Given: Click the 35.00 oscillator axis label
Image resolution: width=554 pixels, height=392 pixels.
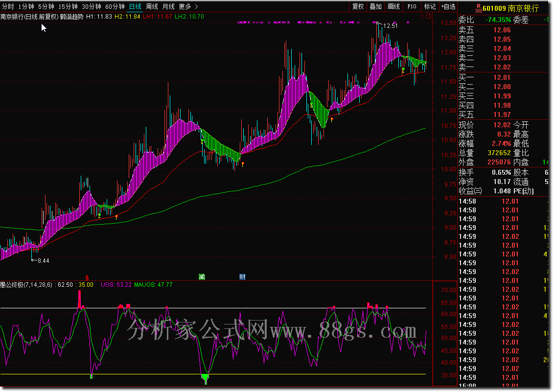Looking at the screenshot, I should coord(448,375).
